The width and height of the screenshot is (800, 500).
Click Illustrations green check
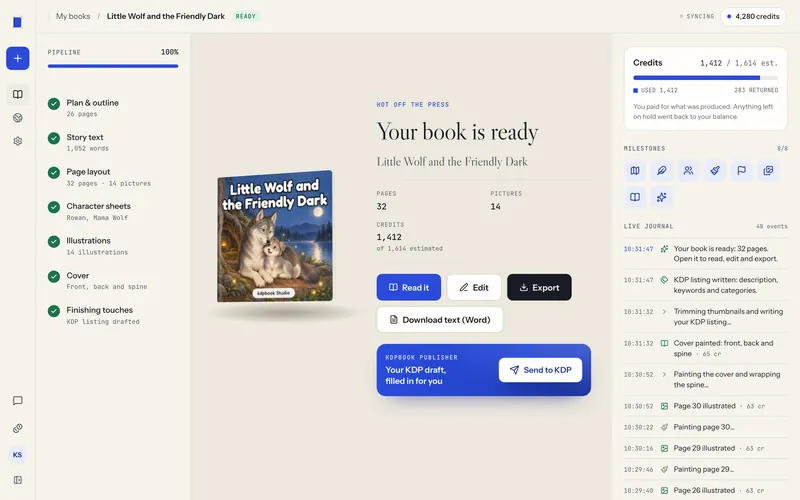pyautogui.click(x=54, y=241)
